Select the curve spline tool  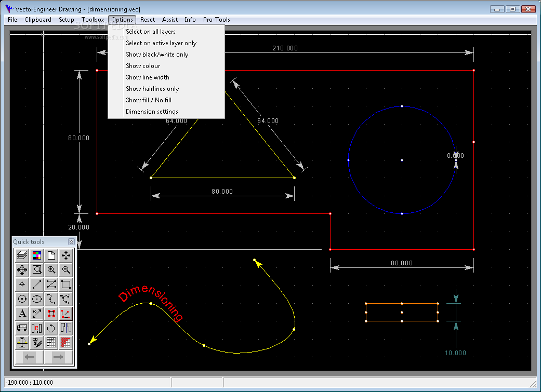pos(51,299)
